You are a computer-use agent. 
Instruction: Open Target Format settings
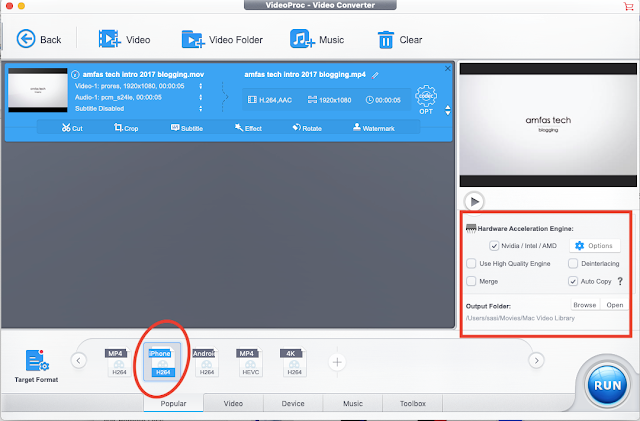(36, 366)
